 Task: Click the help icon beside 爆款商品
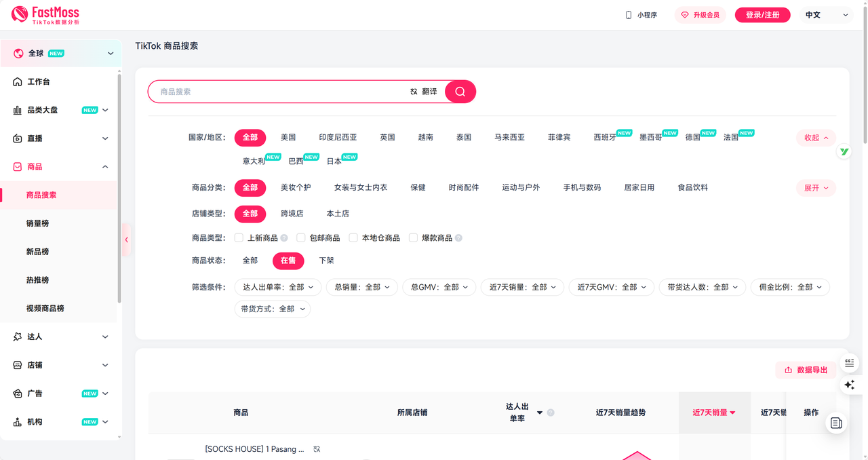click(459, 238)
